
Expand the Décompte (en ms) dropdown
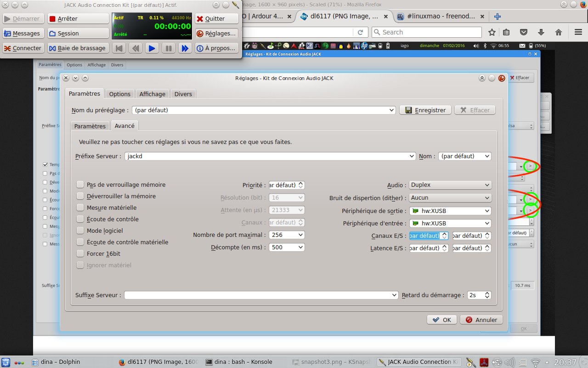(287, 247)
